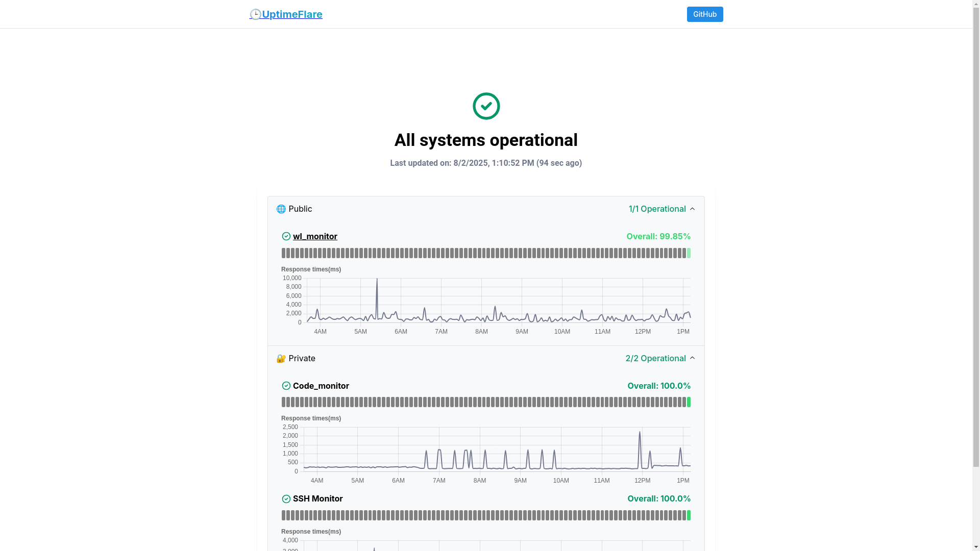The height and width of the screenshot is (551, 980).
Task: Click 'Response times(ms)' label above Code_monitor chart
Action: click(311, 418)
